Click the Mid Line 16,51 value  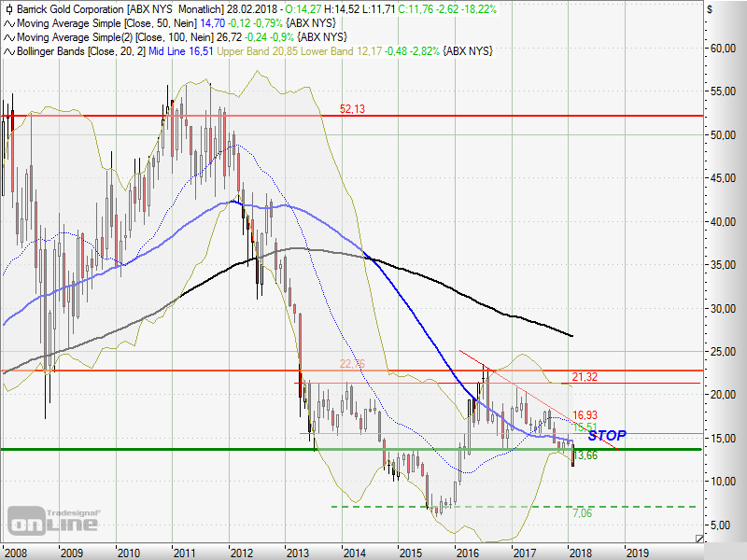(x=181, y=51)
